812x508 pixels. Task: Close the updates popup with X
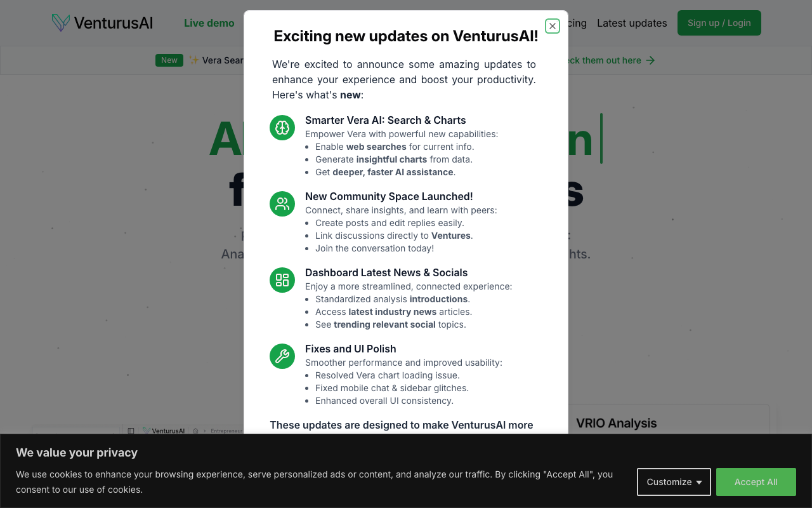tap(553, 26)
